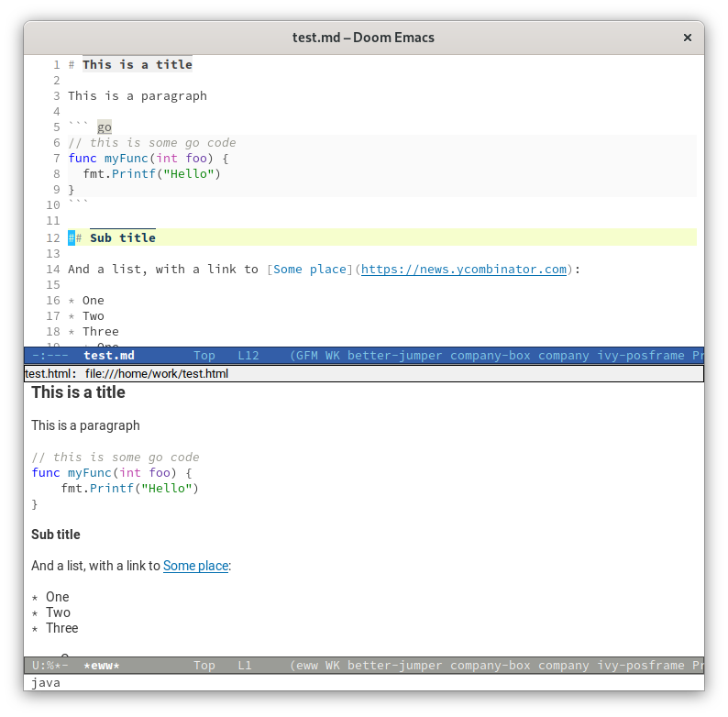Image resolution: width=728 pixels, height=717 pixels.
Task: Click the 'go' code block language tag
Action: tap(105, 127)
